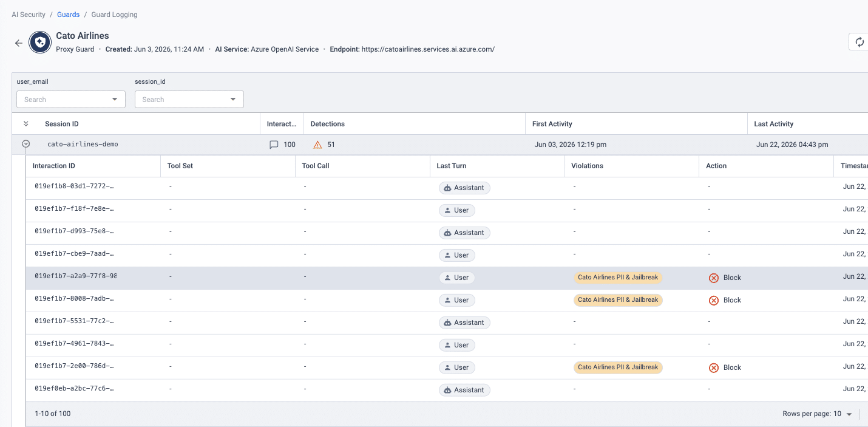Open interaction 019ef1b7-cbe9-7aad
This screenshot has width=868, height=427.
pyautogui.click(x=75, y=254)
